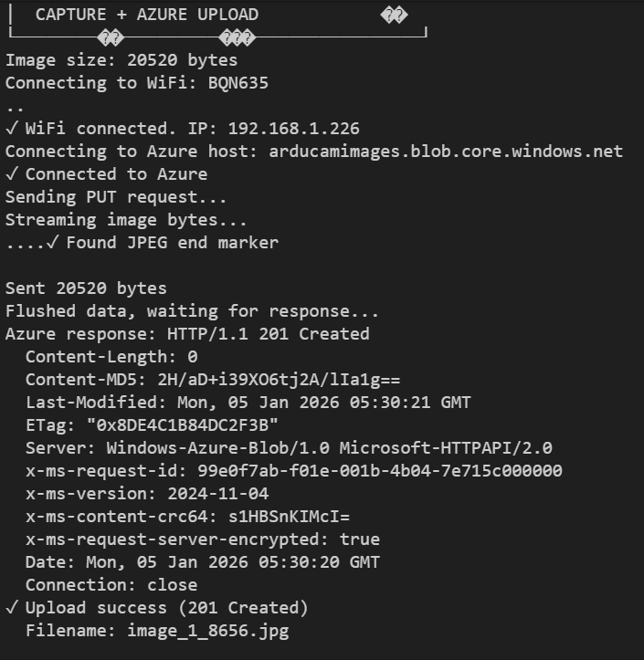
Task: Click the checkmark beside "Connected to Azure"
Action: pos(11,174)
